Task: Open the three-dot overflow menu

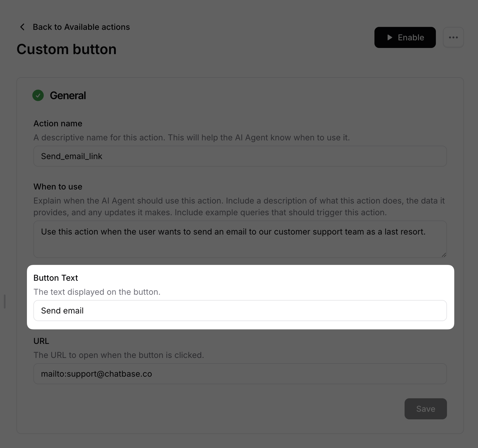Action: (x=453, y=37)
